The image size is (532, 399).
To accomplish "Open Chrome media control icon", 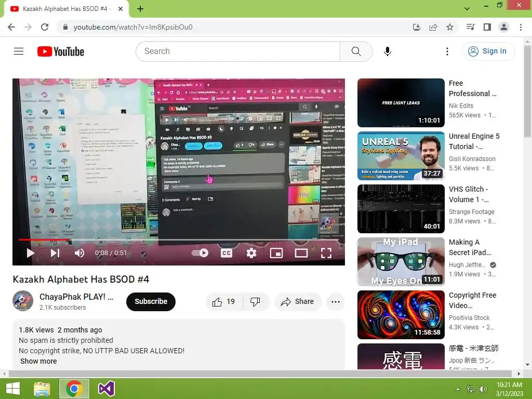I will [x=470, y=27].
